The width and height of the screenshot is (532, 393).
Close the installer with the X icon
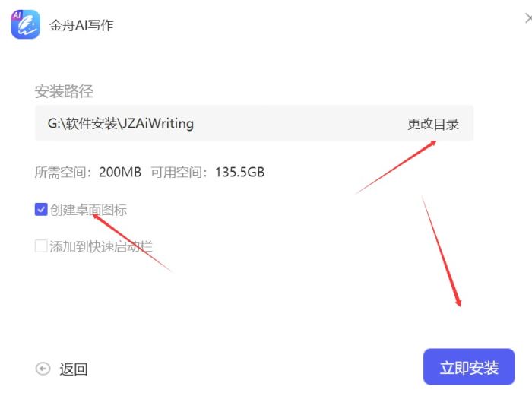click(529, 18)
